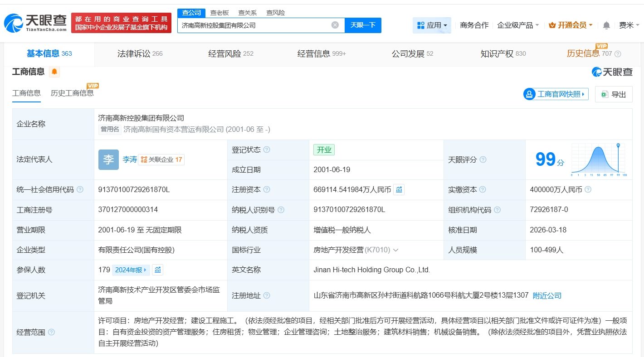Open the 开通会员 membership dropdown
Image resolution: width=644 pixels, height=357 pixels.
coord(571,25)
